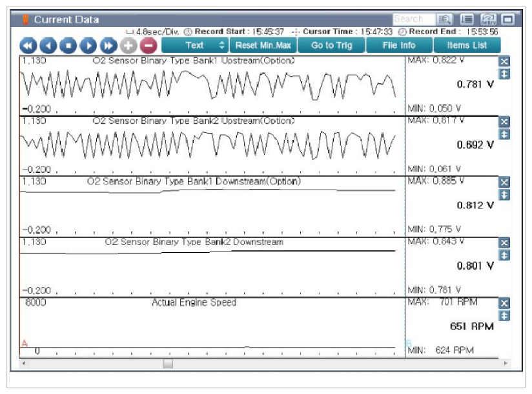Stop playback with the square stop button
The height and width of the screenshot is (394, 532).
tap(68, 45)
